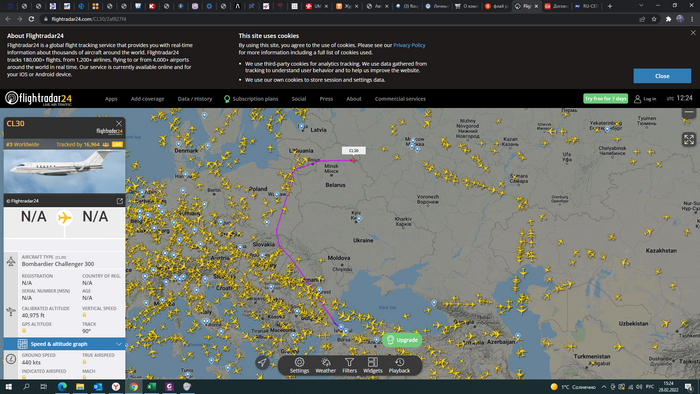Click the green Upgrade button
700x394 pixels.
[x=402, y=340]
